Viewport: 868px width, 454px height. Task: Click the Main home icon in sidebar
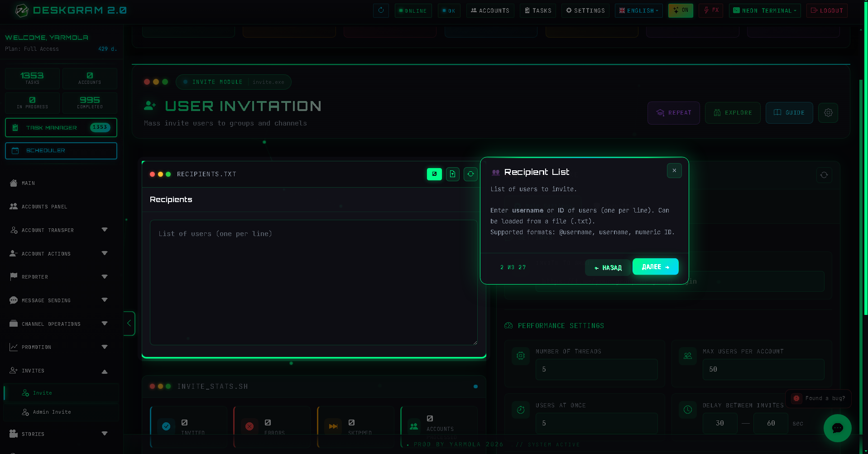pyautogui.click(x=14, y=183)
